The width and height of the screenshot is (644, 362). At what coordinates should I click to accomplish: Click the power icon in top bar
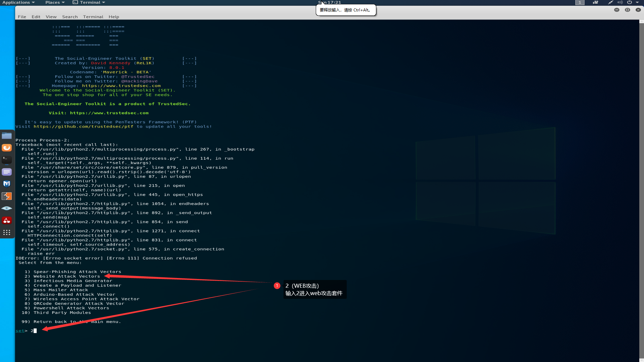(629, 2)
